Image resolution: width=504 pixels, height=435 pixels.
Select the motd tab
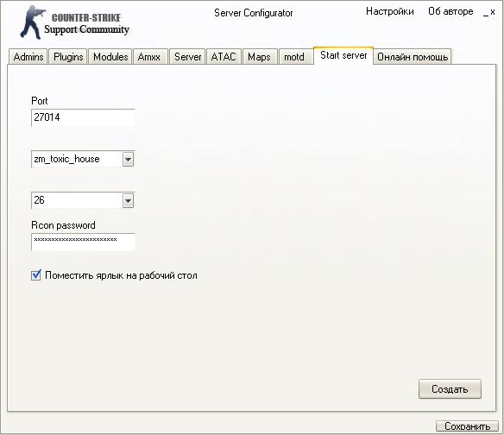point(295,57)
